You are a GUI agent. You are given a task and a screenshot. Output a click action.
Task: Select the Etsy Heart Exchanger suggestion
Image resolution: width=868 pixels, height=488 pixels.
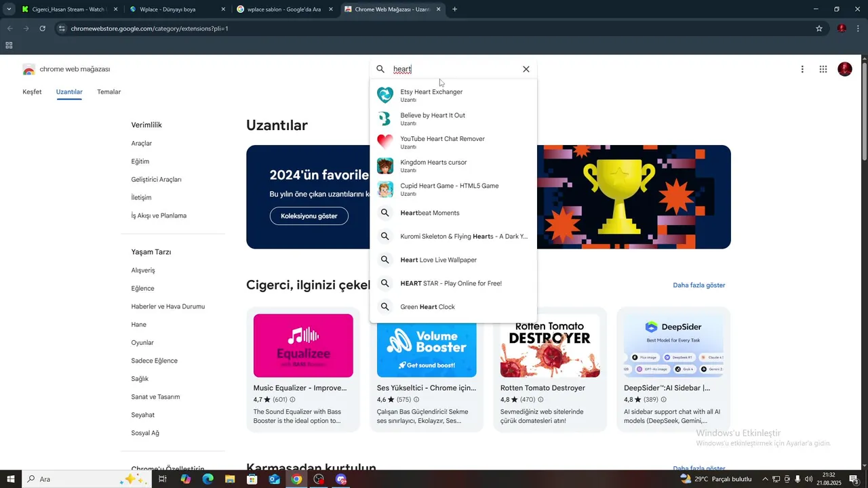click(453, 95)
